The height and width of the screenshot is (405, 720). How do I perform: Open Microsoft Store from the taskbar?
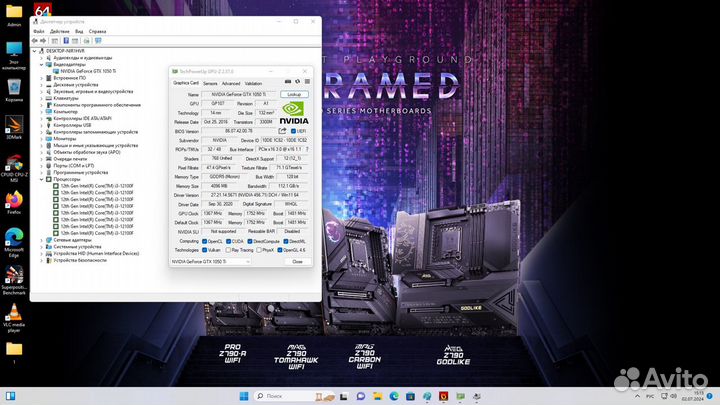pos(411,396)
